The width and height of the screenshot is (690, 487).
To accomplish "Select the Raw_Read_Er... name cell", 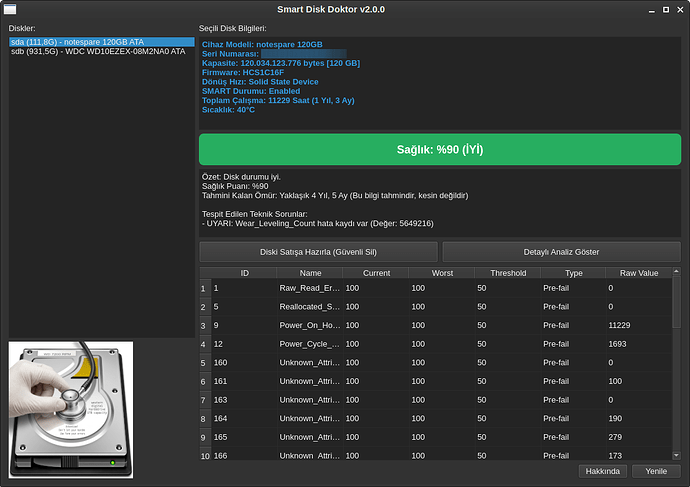I will (310, 288).
